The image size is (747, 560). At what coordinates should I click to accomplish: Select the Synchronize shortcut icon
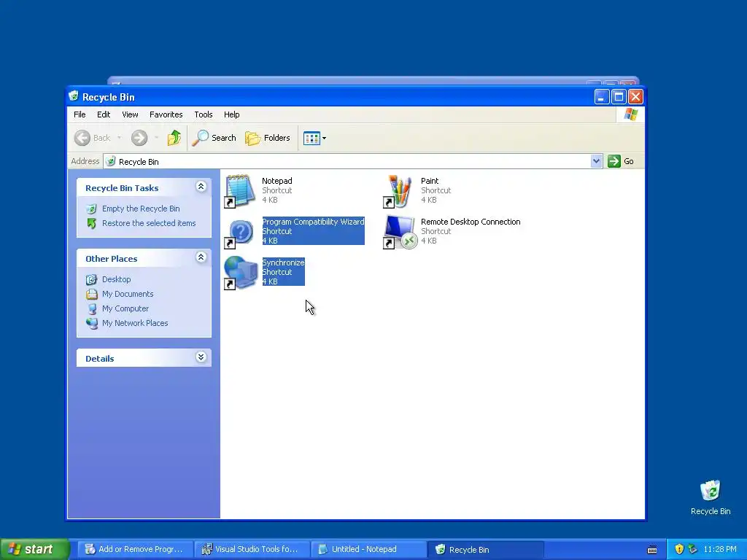click(x=240, y=273)
